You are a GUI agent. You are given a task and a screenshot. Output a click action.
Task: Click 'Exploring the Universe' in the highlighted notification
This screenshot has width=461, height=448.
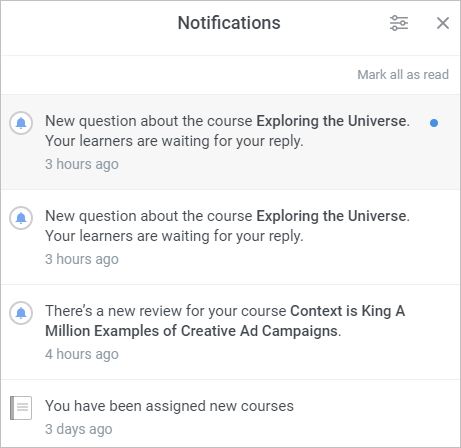tap(331, 121)
